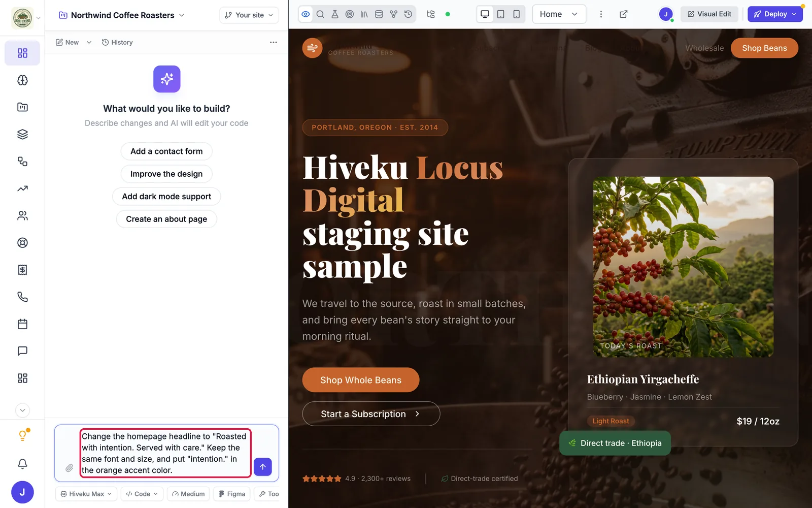
Task: Open the search inspect tool in toolbar
Action: click(x=320, y=14)
